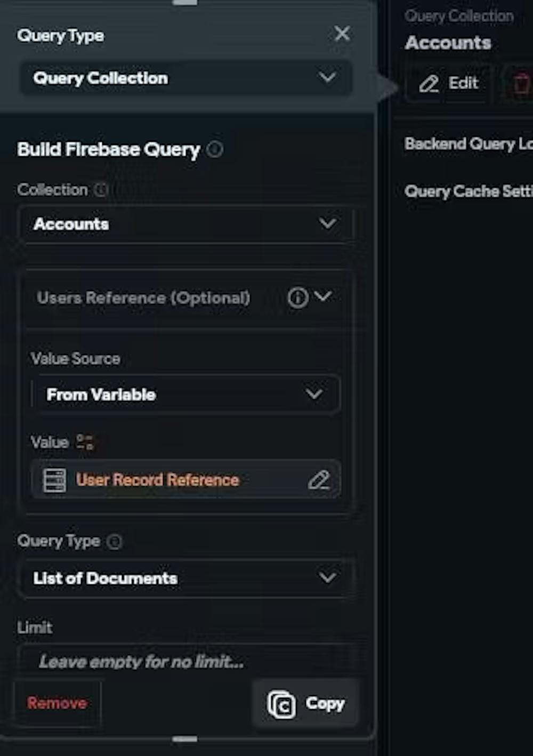
Task: Close the Query Type popup
Action: pos(342,34)
